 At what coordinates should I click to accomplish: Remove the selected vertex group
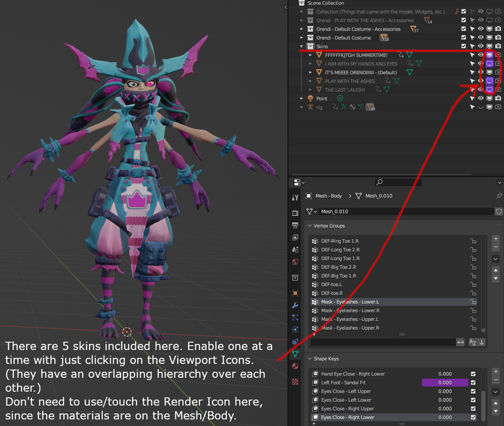click(495, 247)
